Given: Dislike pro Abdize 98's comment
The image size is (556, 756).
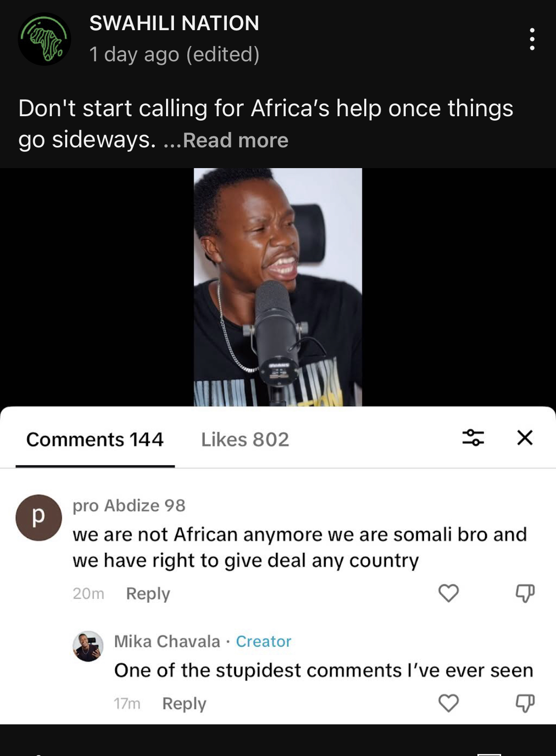Looking at the screenshot, I should tap(525, 593).
